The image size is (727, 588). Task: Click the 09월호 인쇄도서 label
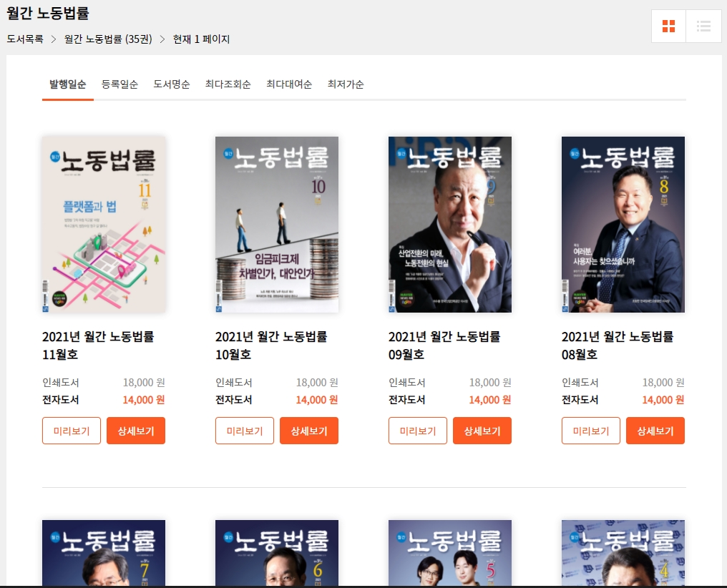click(407, 382)
